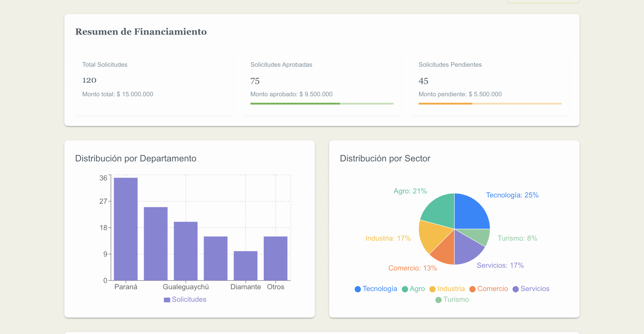Click the orange Comercio legend dot
644x334 pixels.
tap(472, 289)
